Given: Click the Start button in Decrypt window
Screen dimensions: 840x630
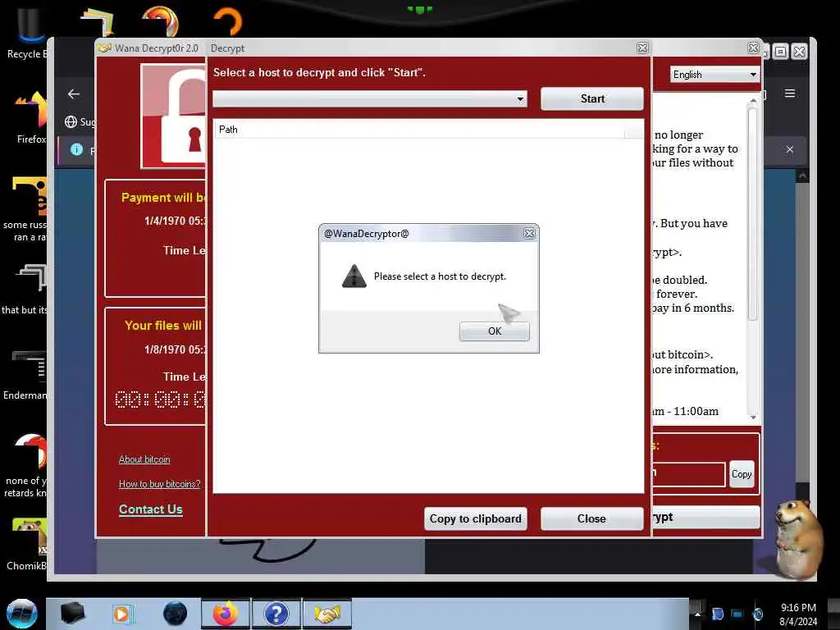Looking at the screenshot, I should pyautogui.click(x=592, y=98).
